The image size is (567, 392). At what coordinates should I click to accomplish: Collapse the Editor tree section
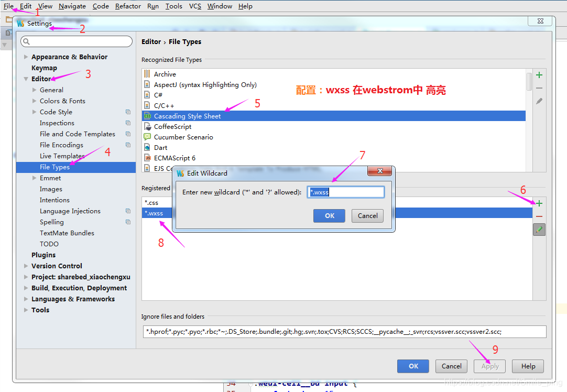26,79
